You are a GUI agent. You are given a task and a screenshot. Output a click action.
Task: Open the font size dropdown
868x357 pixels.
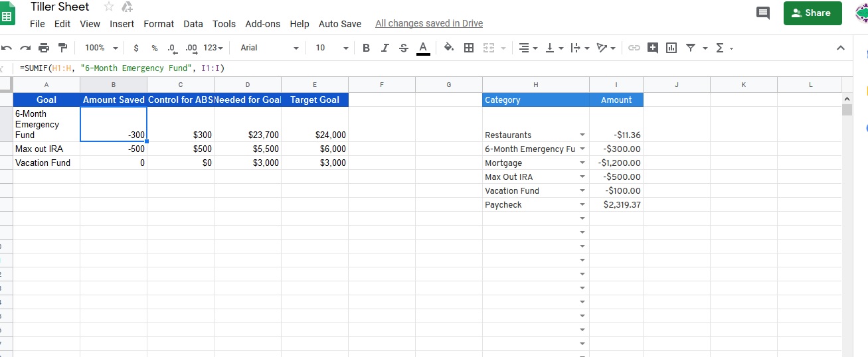331,48
